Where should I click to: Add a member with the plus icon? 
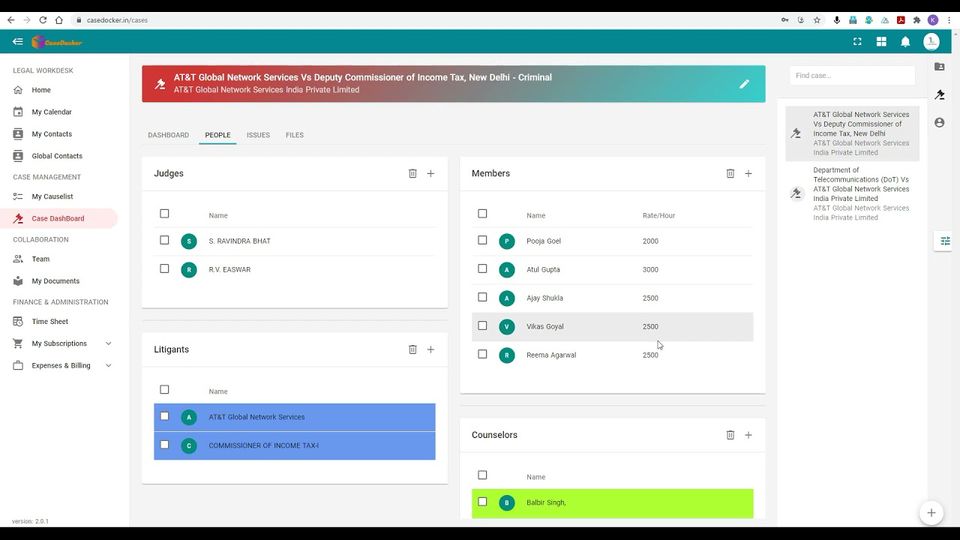click(x=748, y=173)
